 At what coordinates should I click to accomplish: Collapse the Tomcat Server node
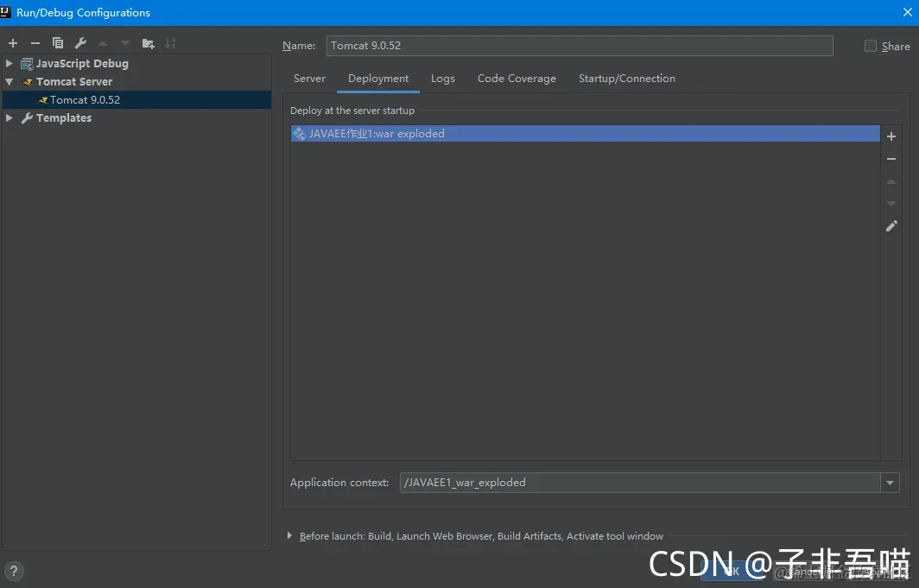[9, 81]
